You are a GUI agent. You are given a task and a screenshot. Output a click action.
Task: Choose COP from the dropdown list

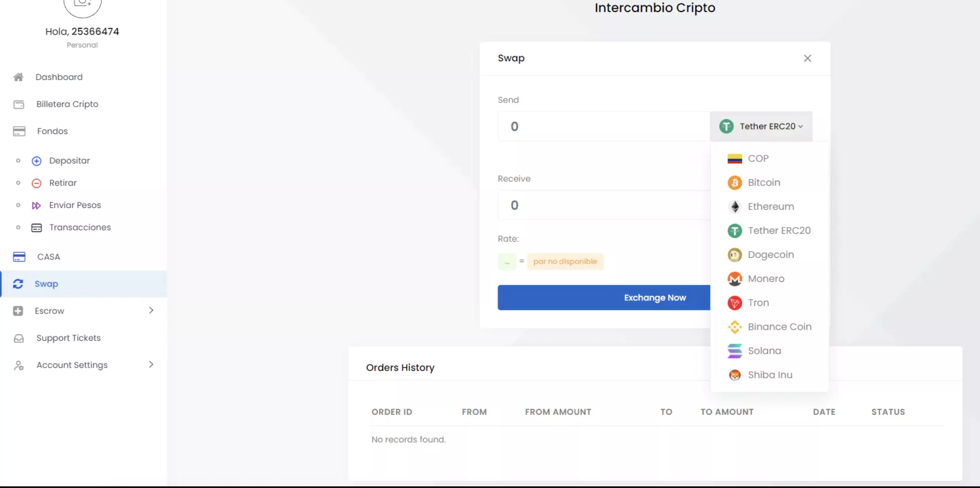758,159
